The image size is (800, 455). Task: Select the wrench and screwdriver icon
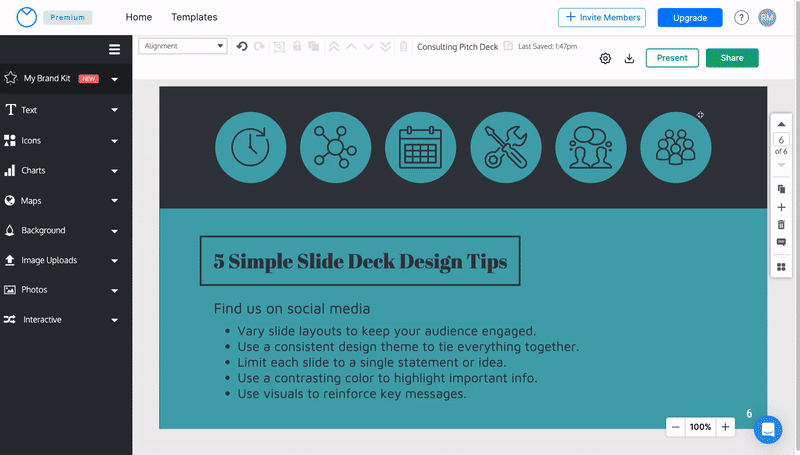(x=506, y=147)
